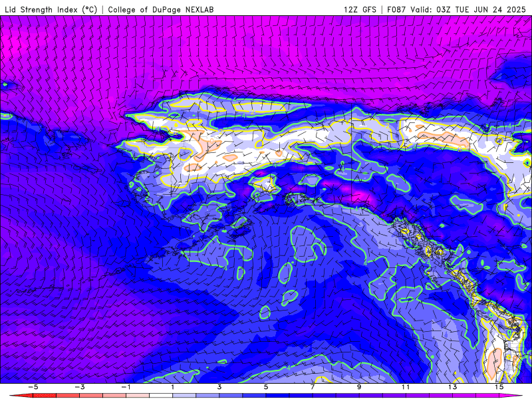Click the '1' color bar tick label
Viewport: 532px width, 399px height.
(x=173, y=387)
